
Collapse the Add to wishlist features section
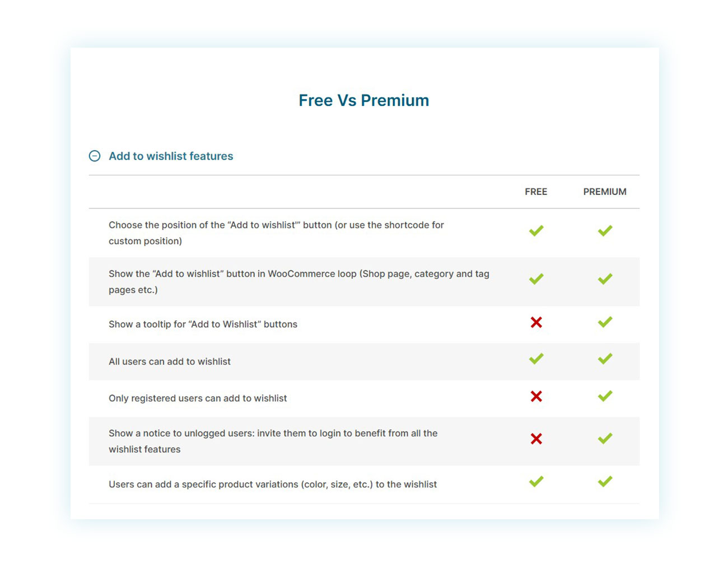click(95, 156)
